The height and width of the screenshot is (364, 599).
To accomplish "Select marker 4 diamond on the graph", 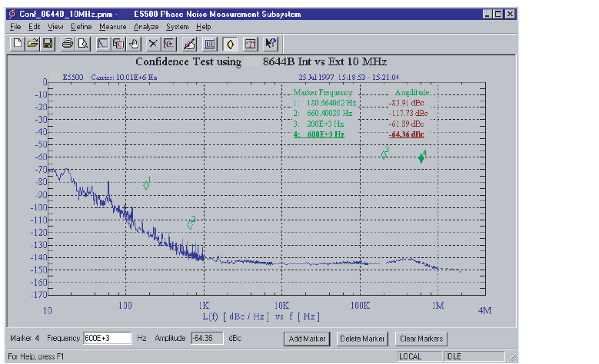I will [421, 157].
